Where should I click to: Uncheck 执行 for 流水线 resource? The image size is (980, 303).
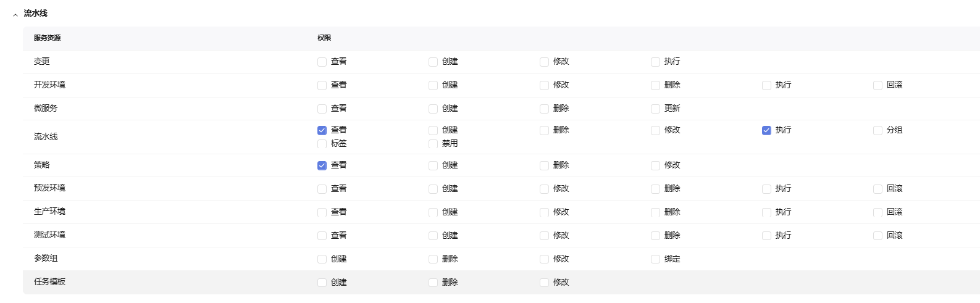[766, 130]
